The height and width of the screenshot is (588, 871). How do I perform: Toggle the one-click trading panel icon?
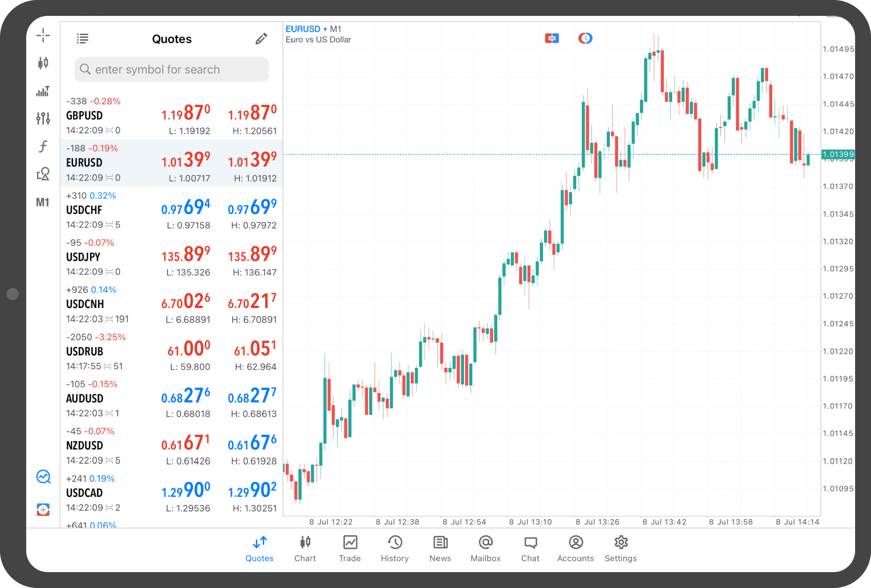pyautogui.click(x=552, y=38)
